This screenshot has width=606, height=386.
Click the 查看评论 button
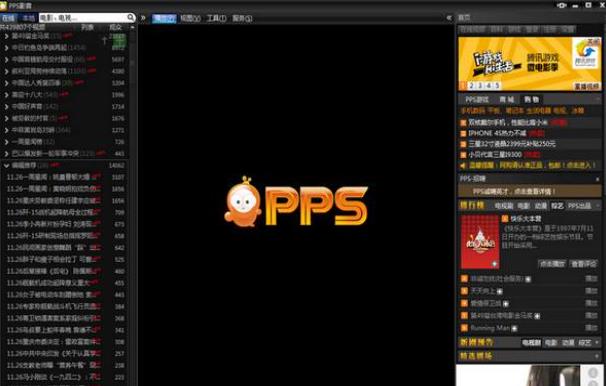[584, 264]
